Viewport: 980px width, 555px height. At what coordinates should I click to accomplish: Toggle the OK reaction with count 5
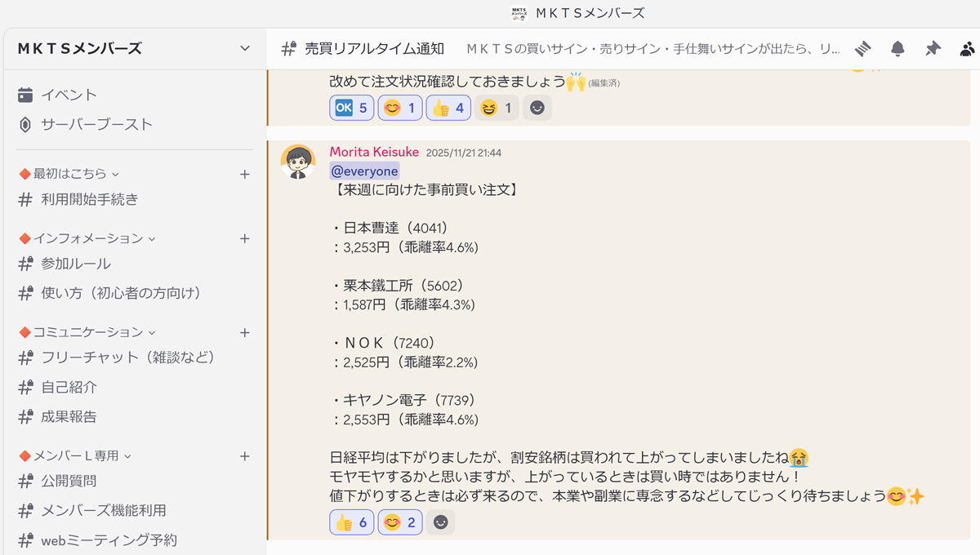click(352, 108)
